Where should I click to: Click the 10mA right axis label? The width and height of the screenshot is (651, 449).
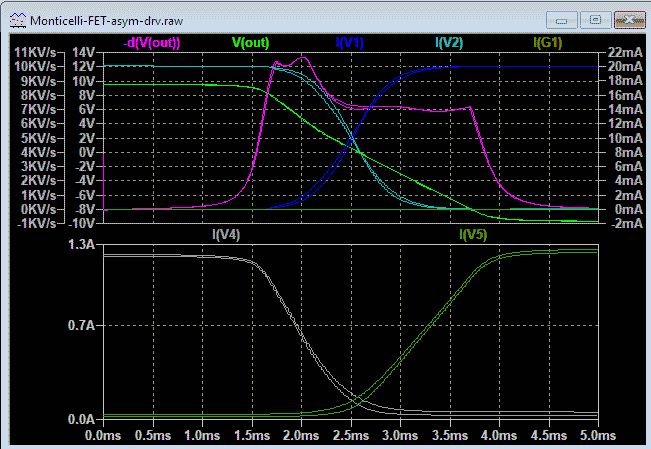(x=625, y=138)
